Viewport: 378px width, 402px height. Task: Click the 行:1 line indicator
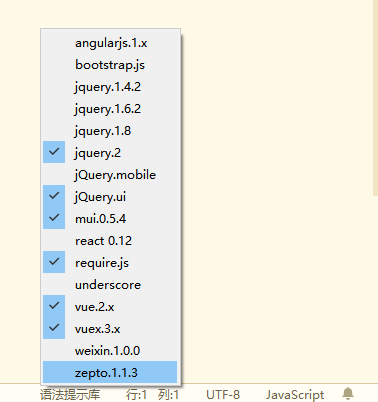[136, 395]
